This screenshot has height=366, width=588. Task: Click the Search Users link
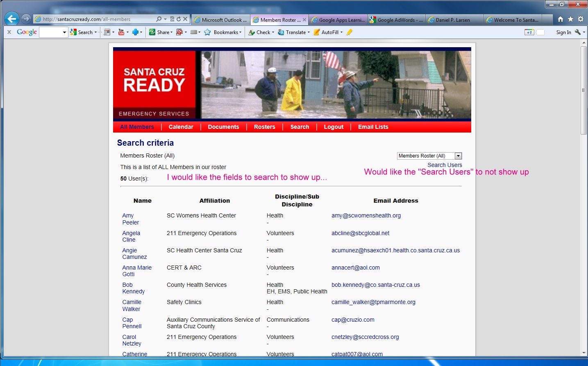445,165
